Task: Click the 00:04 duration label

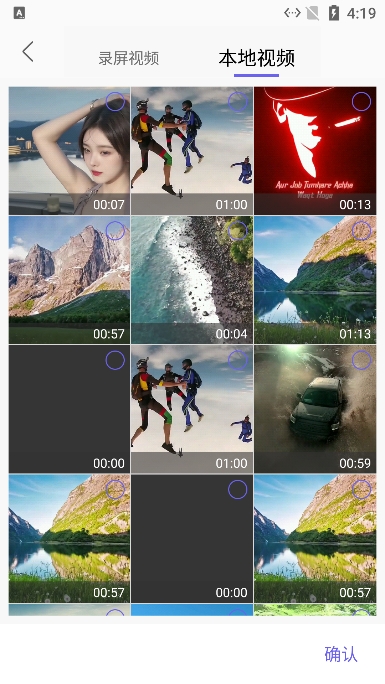Action: (x=232, y=334)
